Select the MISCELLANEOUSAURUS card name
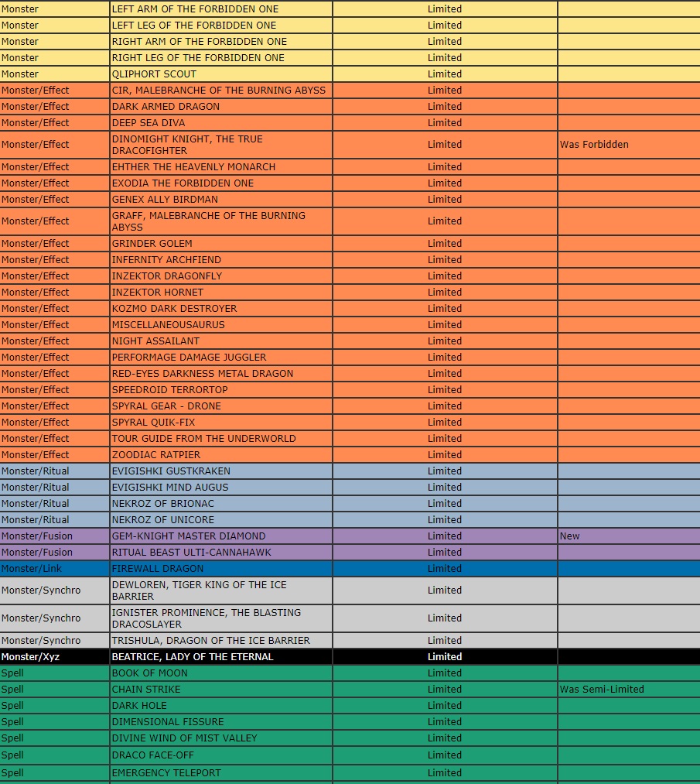 coord(168,325)
